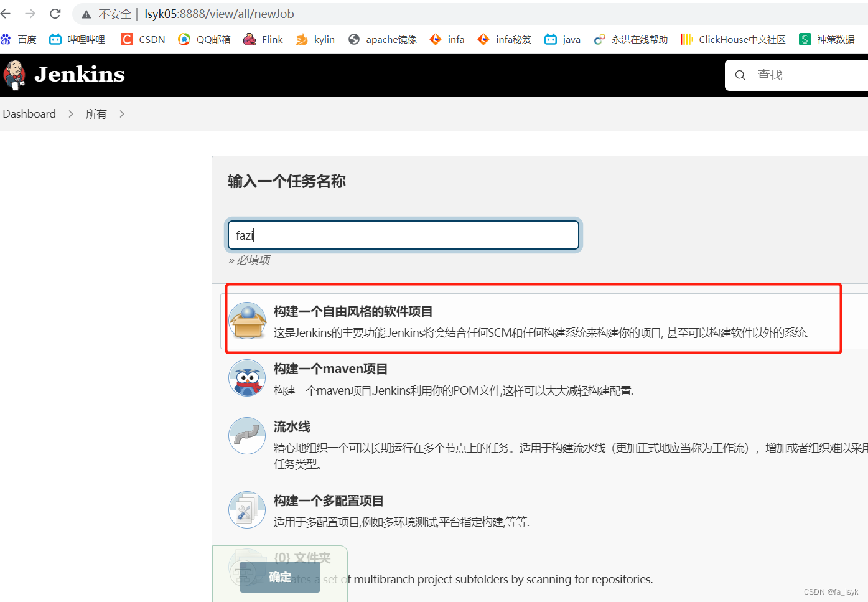Open the kylin bookmark

[315, 39]
